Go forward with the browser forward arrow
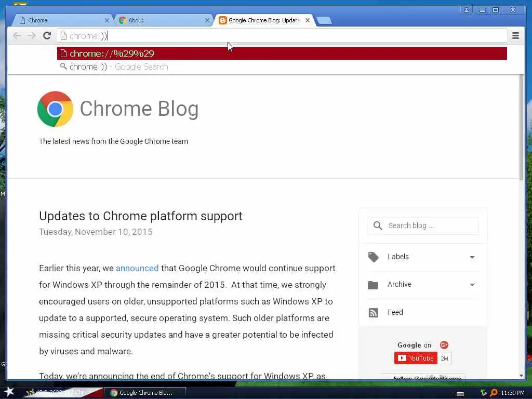 tap(32, 36)
